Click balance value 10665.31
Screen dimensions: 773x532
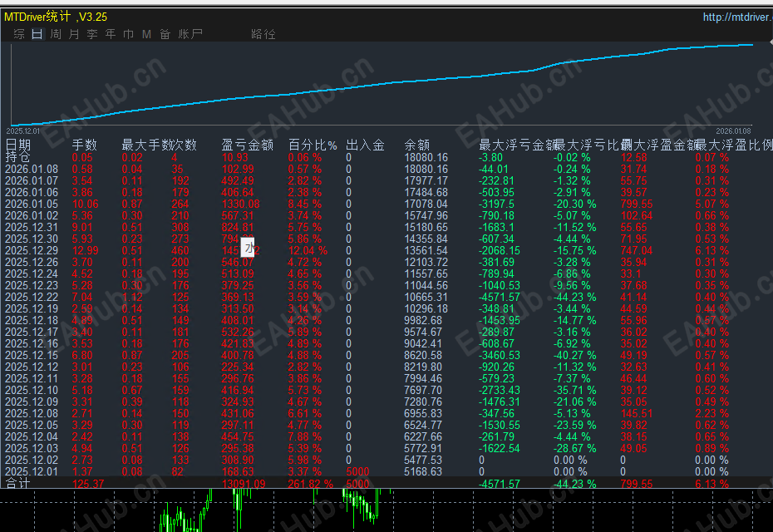pos(426,297)
